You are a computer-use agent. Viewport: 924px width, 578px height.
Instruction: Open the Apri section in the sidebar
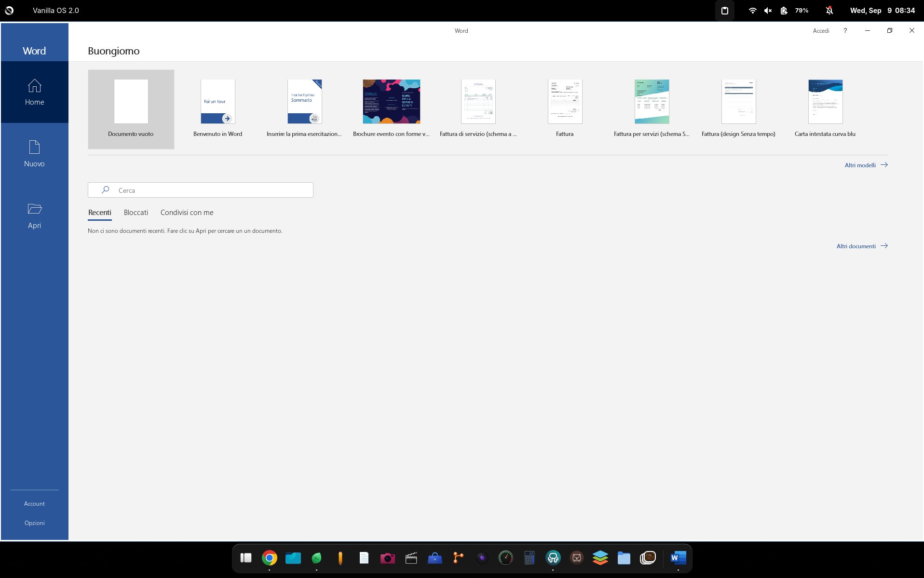tap(34, 215)
